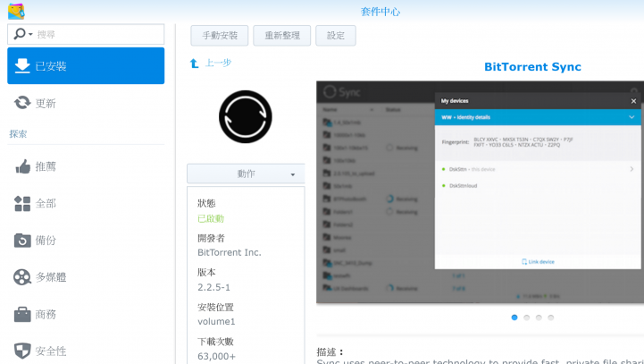The width and height of the screenshot is (644, 364).
Task: Select first screenshot pagination dot
Action: [x=514, y=317]
